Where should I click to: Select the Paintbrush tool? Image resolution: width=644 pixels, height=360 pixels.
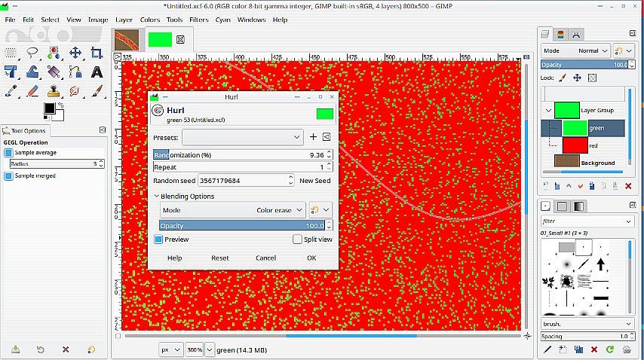pos(97,90)
